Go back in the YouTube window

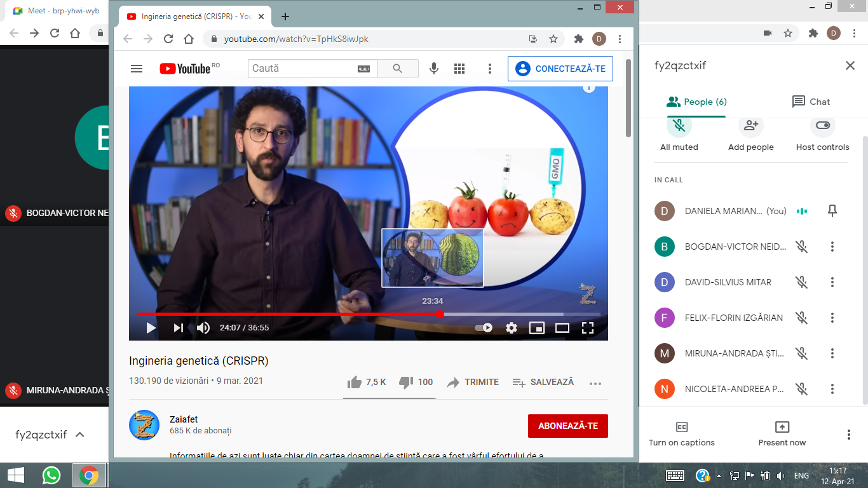click(128, 39)
